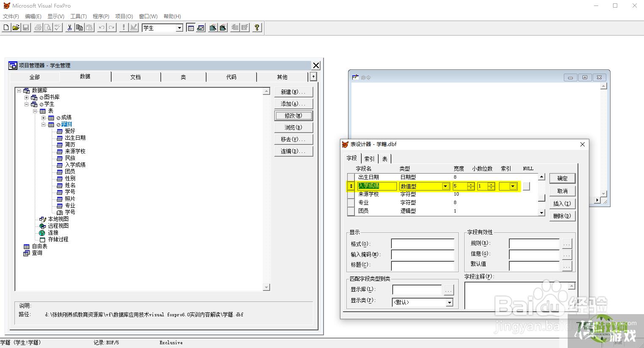The width and height of the screenshot is (644, 348).
Task: Select the 入学成绩 field in the tree
Action: click(x=75, y=165)
